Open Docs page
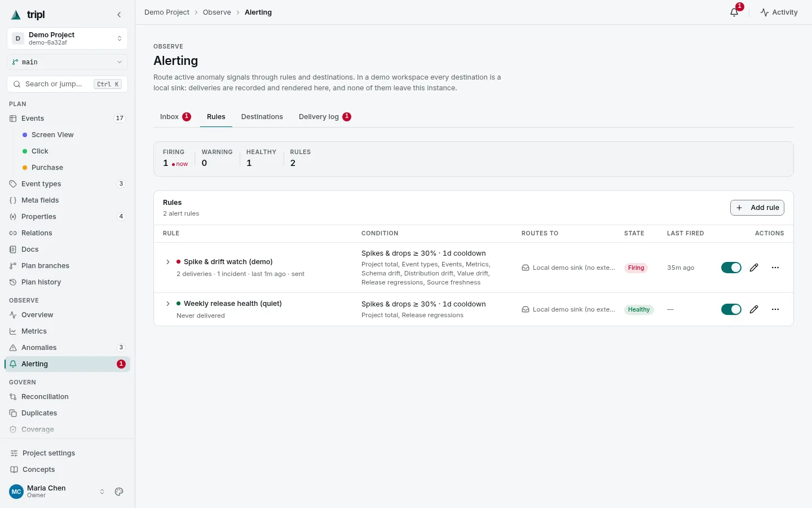Viewport: 812px width, 508px height. (x=67, y=249)
